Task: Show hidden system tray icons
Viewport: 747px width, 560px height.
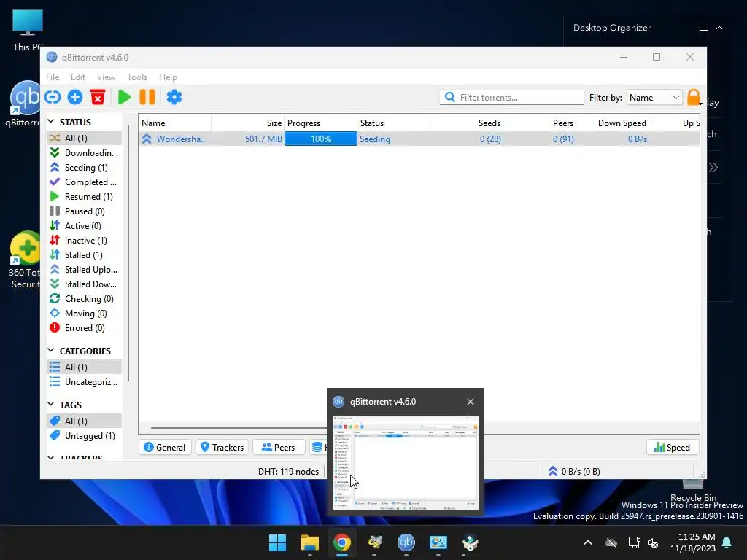Action: (588, 542)
